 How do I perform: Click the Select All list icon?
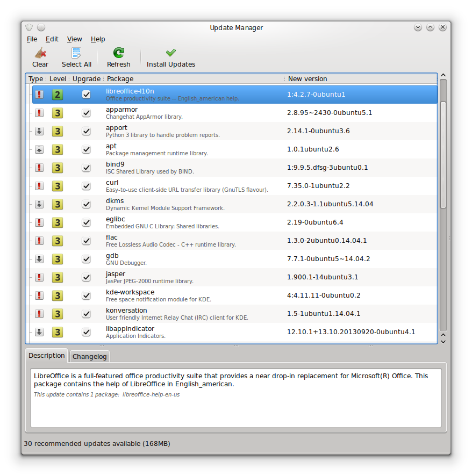(76, 53)
